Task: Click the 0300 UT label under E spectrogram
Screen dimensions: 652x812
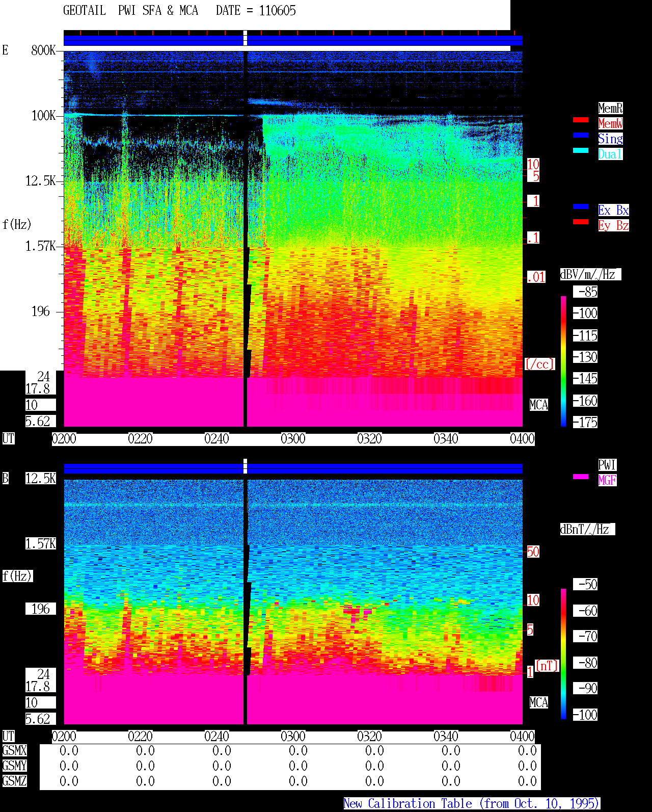Action: tap(293, 439)
